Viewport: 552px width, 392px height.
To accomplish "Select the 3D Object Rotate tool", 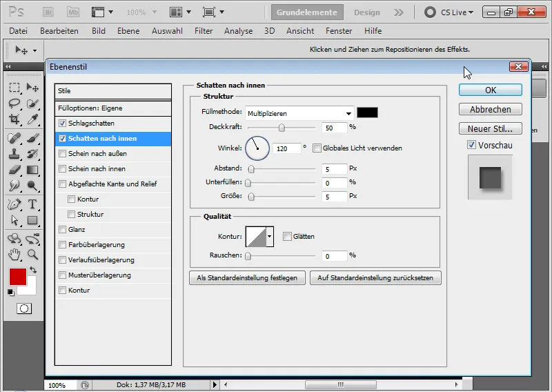I will pyautogui.click(x=14, y=238).
